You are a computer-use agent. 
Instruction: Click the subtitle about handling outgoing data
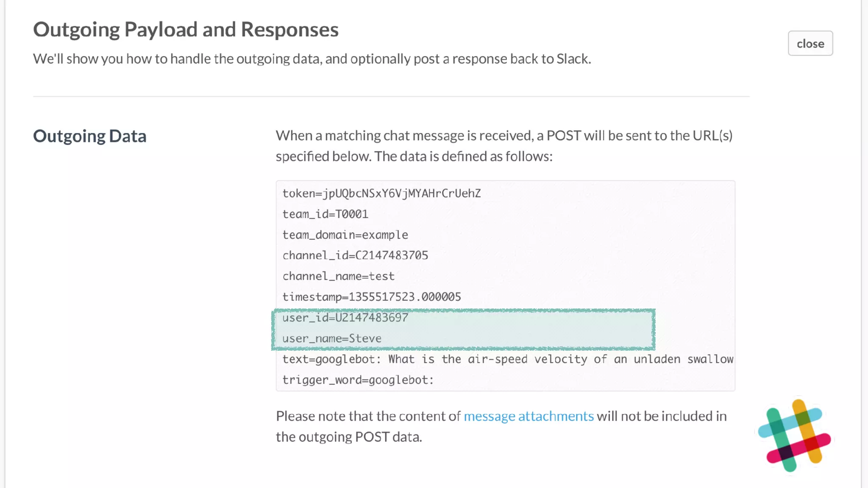pos(312,59)
